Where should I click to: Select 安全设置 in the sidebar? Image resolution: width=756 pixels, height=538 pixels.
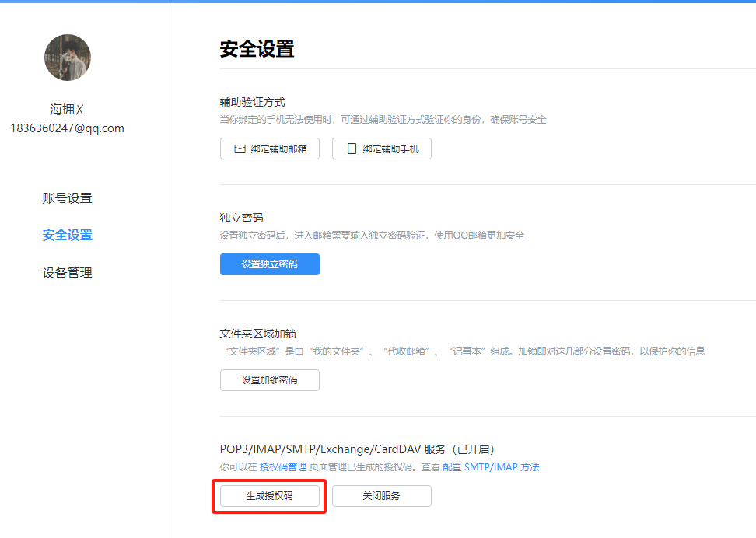click(67, 235)
